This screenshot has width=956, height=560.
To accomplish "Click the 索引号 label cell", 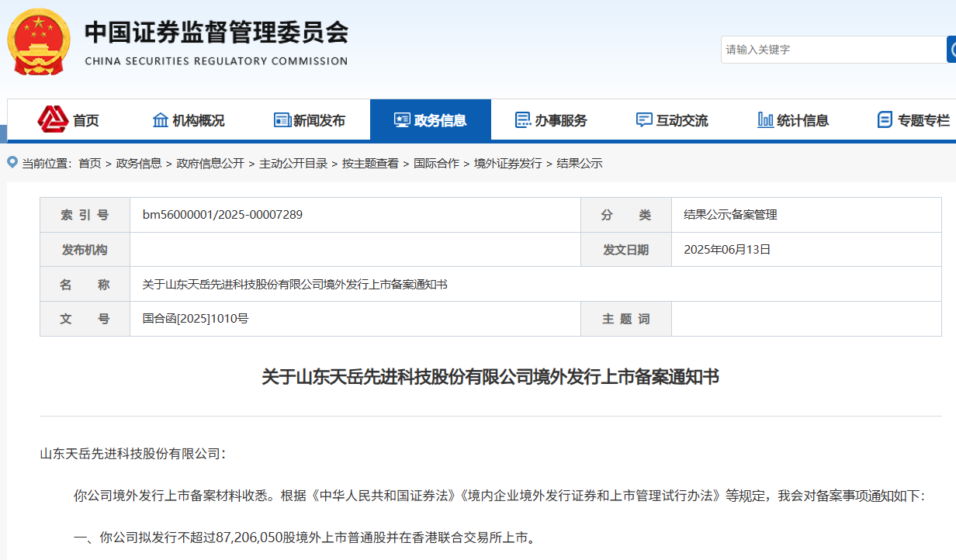I will [85, 215].
